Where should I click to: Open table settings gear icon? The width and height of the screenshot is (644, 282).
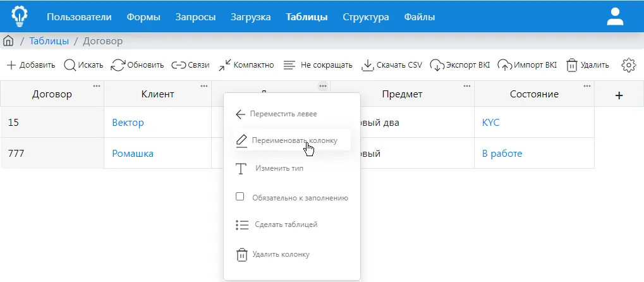click(629, 65)
